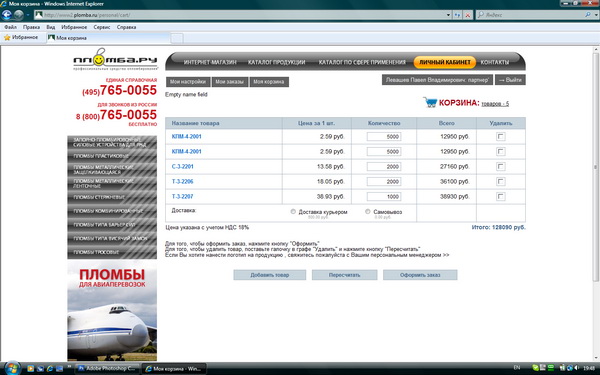
Task: Click quantity field for first КПМ-4-2001
Action: 384,137
